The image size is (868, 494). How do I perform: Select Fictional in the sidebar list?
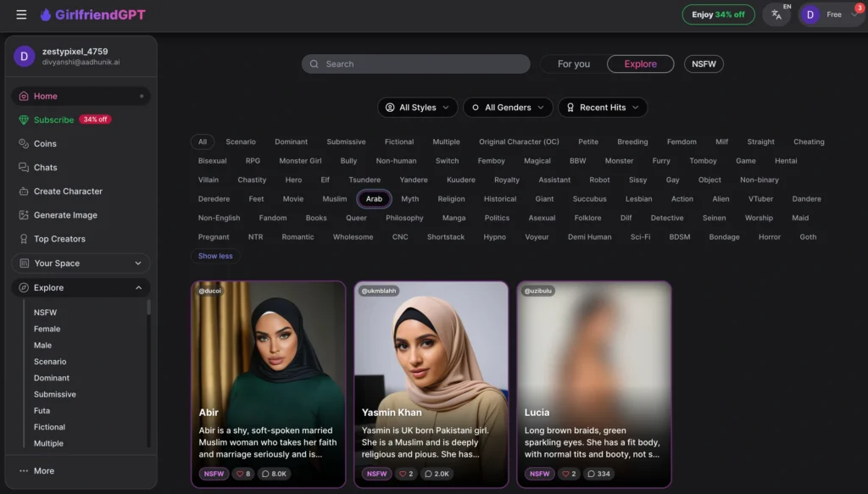tap(49, 427)
